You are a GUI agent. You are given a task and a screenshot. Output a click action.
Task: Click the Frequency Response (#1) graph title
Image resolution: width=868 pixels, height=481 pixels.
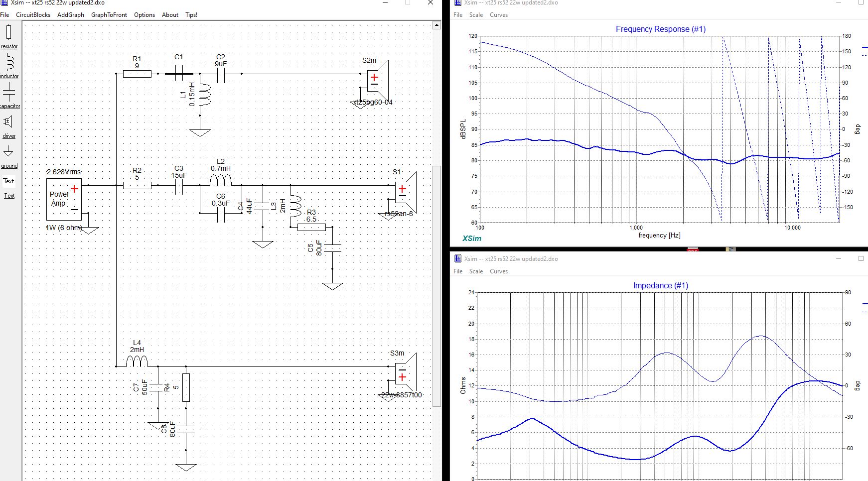pos(661,29)
